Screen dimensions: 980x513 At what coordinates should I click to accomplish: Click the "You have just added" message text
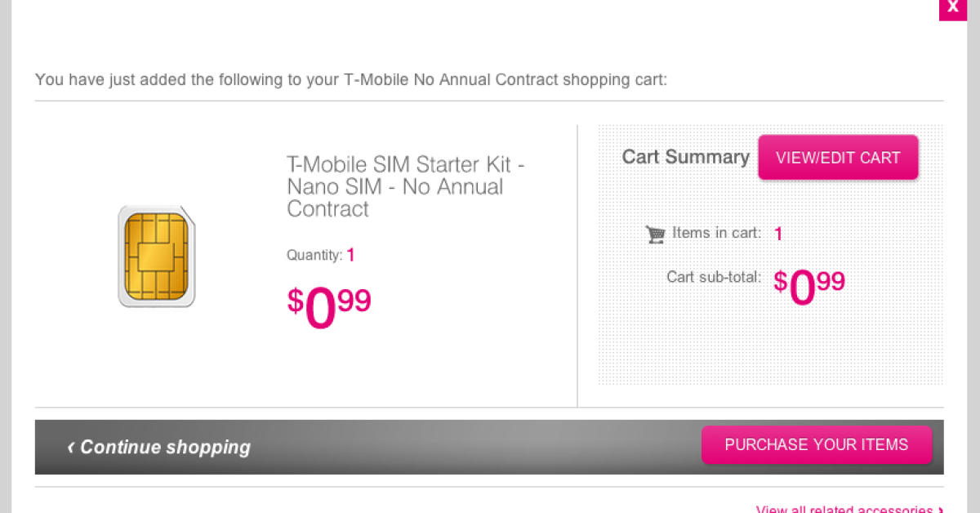coord(351,80)
